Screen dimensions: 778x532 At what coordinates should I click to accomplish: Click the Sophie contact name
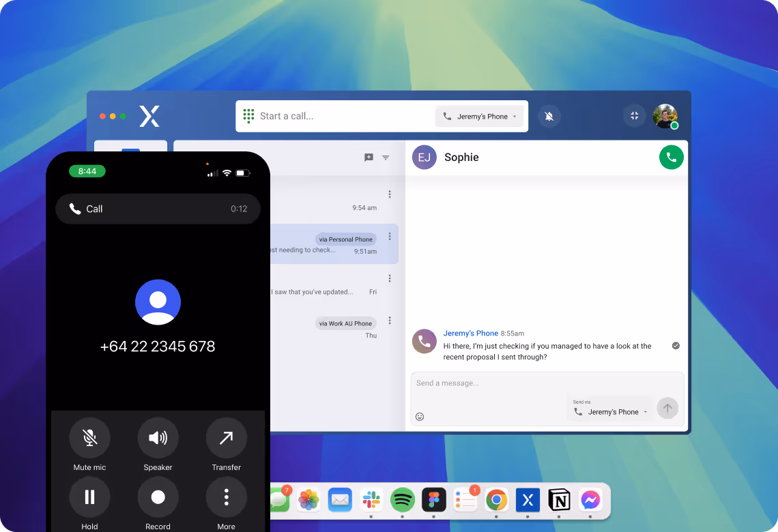(461, 157)
